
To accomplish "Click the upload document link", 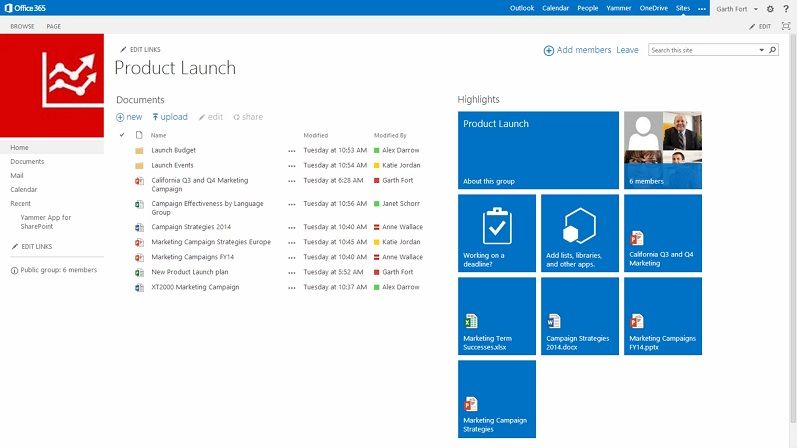I will click(x=170, y=117).
